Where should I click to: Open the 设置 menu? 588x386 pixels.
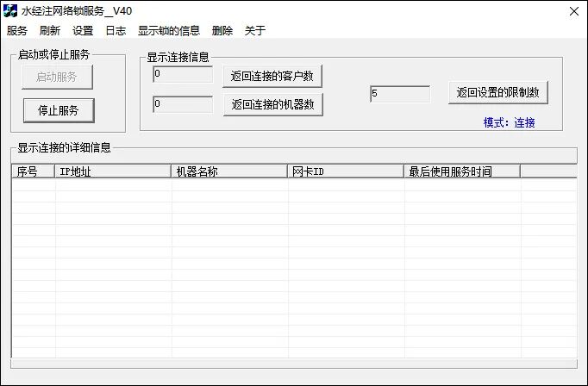tap(83, 31)
